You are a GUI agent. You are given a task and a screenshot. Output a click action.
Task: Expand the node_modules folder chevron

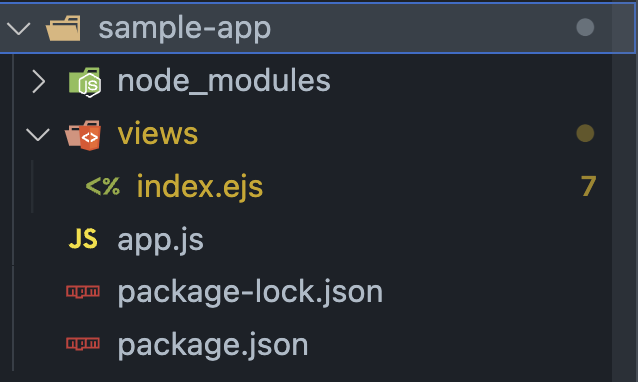(x=38, y=81)
